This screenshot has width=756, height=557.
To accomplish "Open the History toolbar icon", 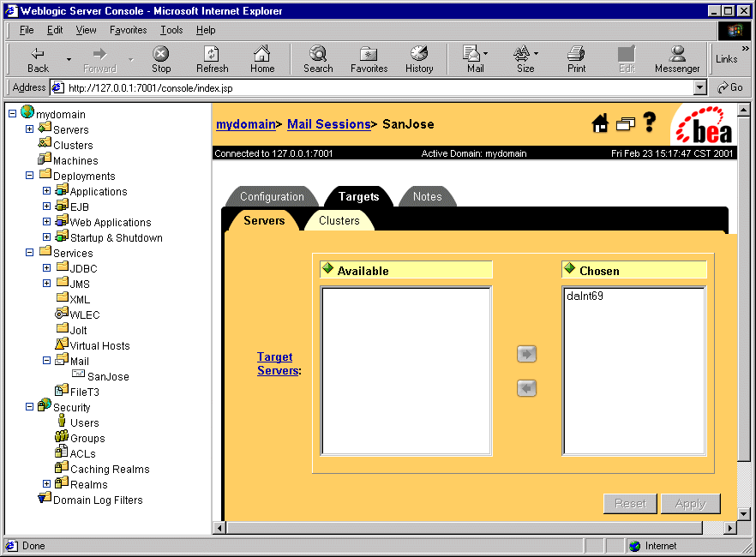I will 419,60.
